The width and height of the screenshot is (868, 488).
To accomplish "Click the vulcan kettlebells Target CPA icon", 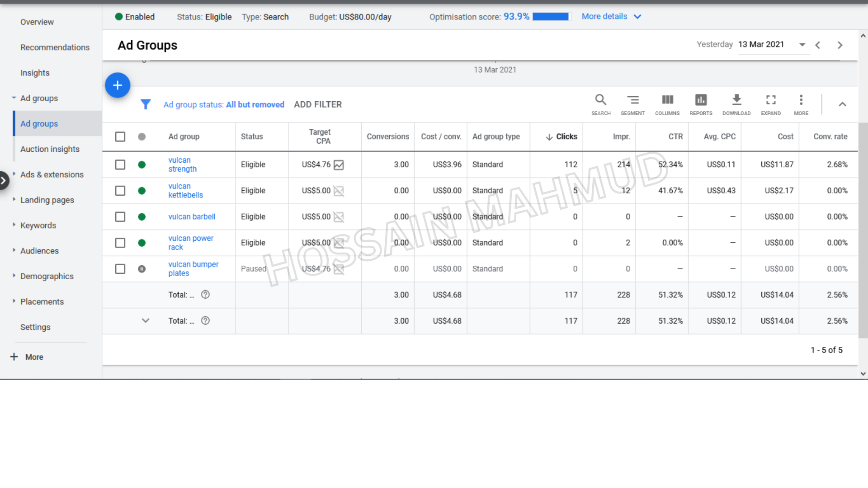I will pos(339,191).
